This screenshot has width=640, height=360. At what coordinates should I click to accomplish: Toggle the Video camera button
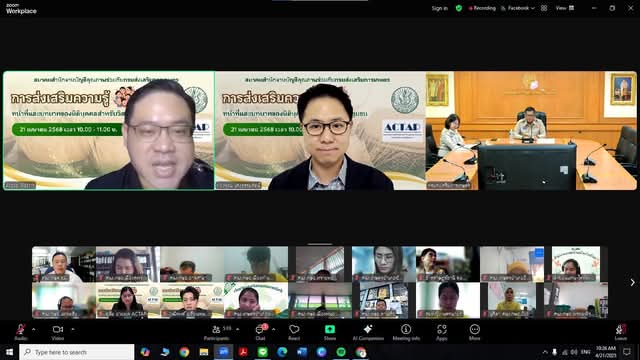click(58, 332)
